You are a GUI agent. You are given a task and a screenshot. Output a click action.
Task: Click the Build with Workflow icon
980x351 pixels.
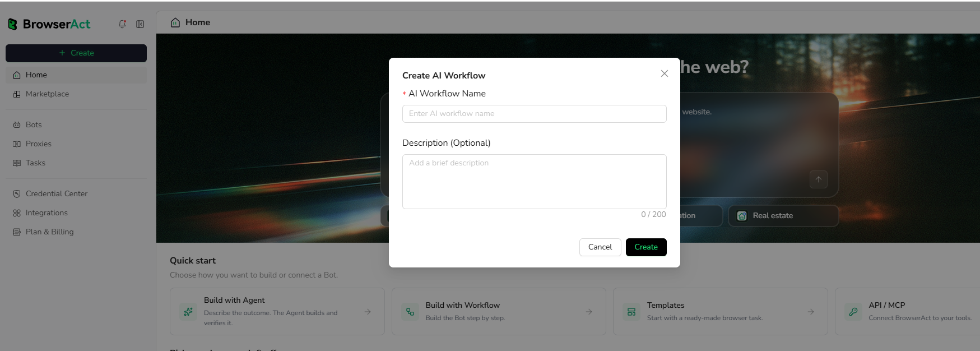[x=410, y=312]
